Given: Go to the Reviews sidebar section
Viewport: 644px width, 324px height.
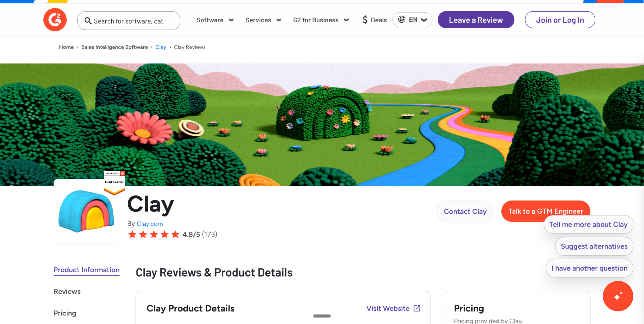Looking at the screenshot, I should (x=67, y=292).
